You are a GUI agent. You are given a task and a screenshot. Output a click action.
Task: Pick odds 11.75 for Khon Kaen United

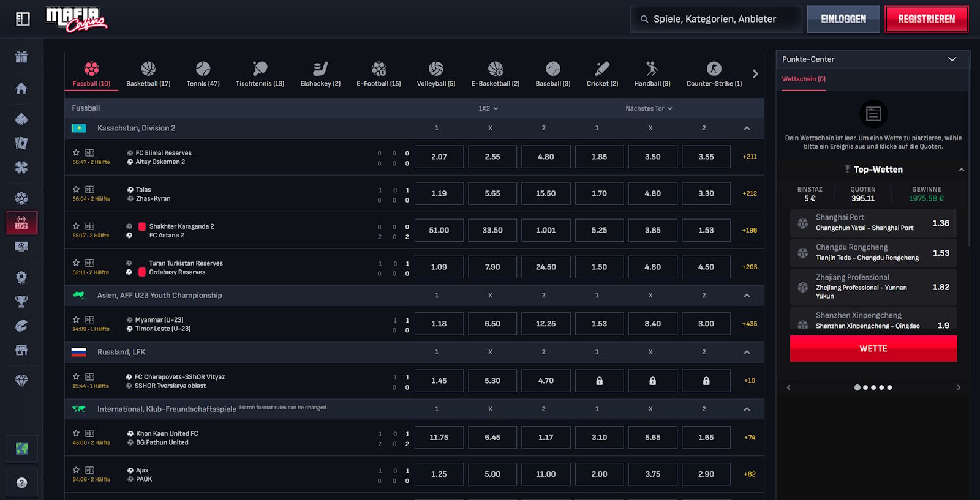pos(439,438)
